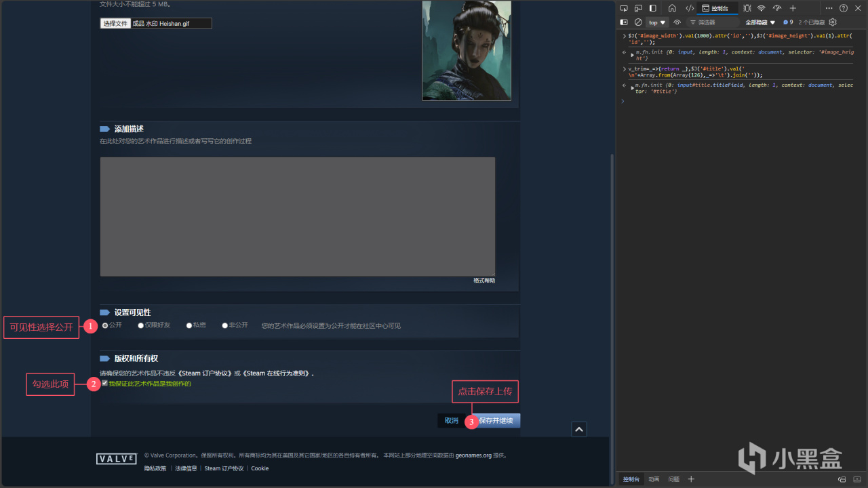
Task: Open the top JavaScript context dropdown
Action: (x=658, y=22)
